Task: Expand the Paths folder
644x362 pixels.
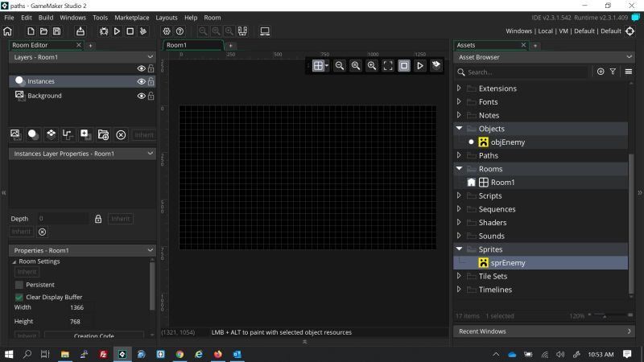Action: point(459,155)
